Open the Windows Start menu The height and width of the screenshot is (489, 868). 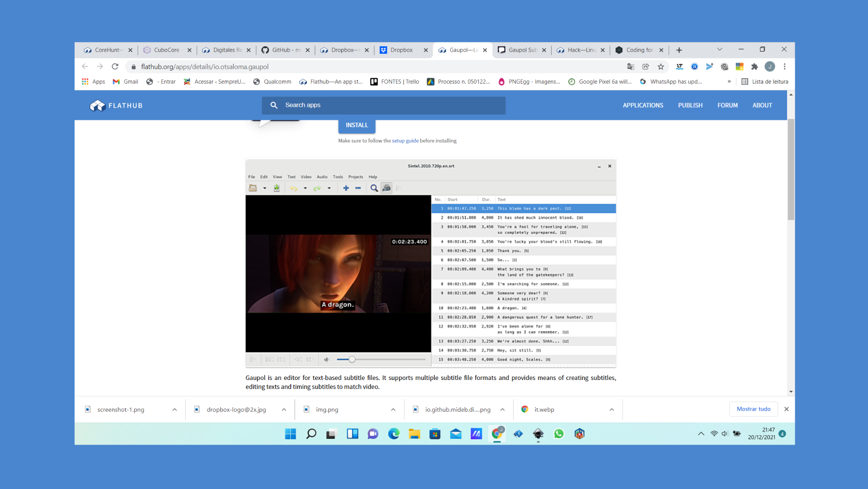click(x=290, y=434)
